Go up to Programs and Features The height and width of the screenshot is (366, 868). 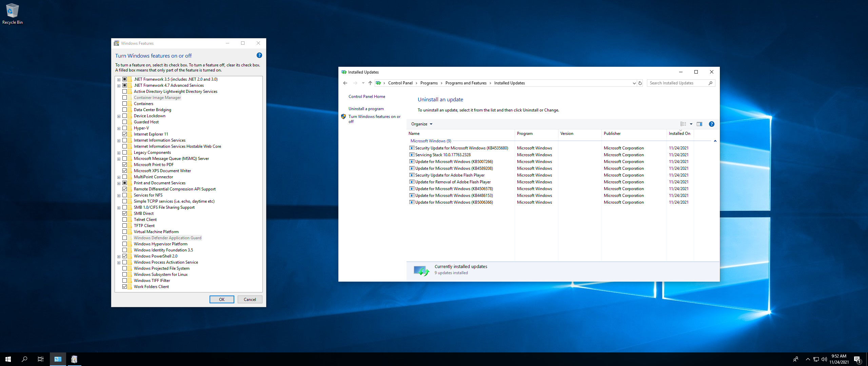click(370, 83)
